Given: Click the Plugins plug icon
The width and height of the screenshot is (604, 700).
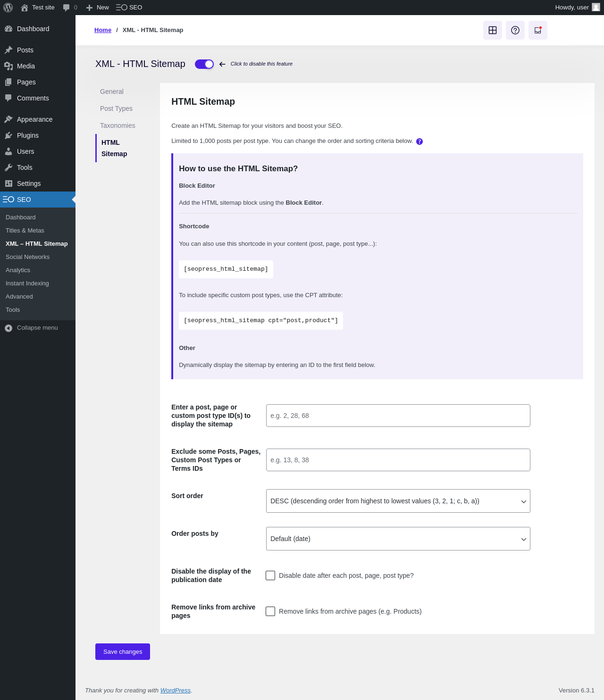Looking at the screenshot, I should point(8,135).
